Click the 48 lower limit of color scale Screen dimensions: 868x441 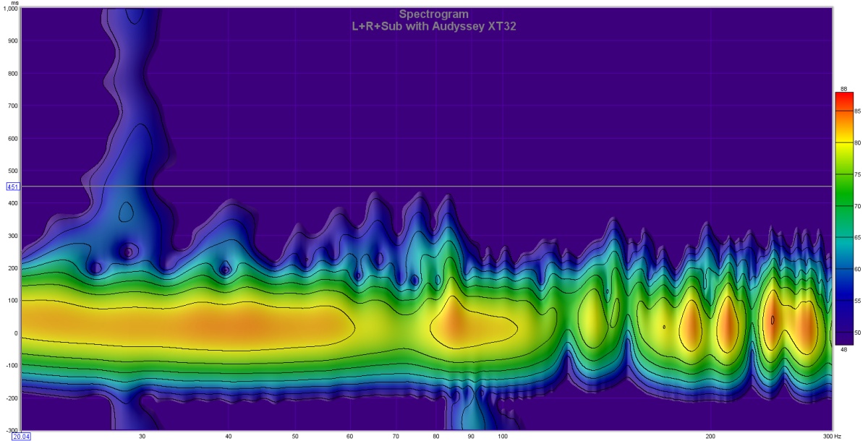coord(843,350)
